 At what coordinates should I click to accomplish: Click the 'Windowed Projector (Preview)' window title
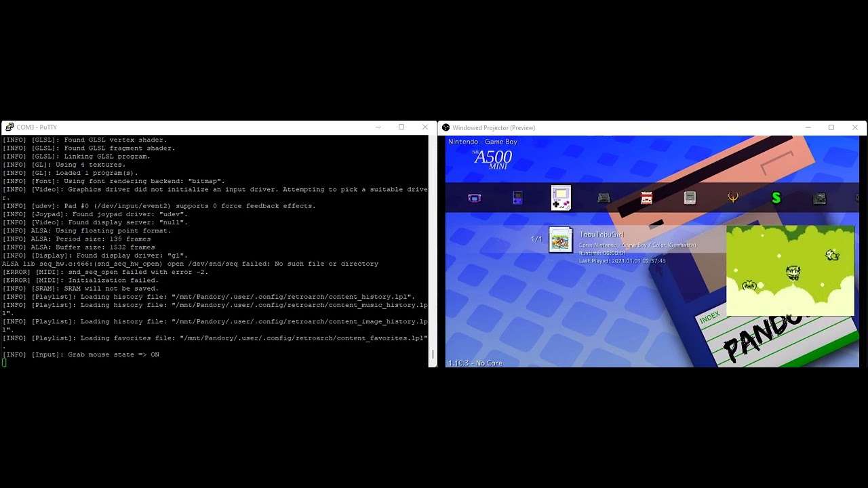click(x=494, y=127)
